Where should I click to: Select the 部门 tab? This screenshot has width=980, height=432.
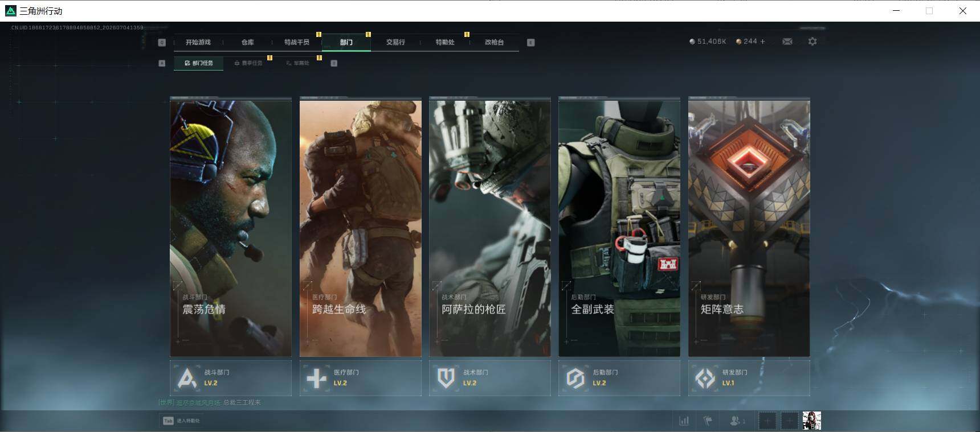346,42
